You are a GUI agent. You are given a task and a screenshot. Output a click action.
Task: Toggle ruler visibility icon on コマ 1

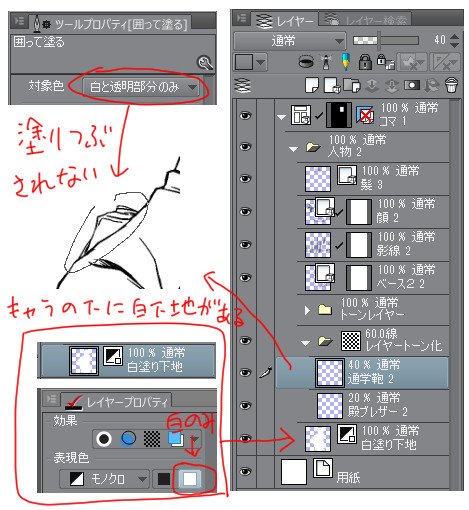(364, 115)
